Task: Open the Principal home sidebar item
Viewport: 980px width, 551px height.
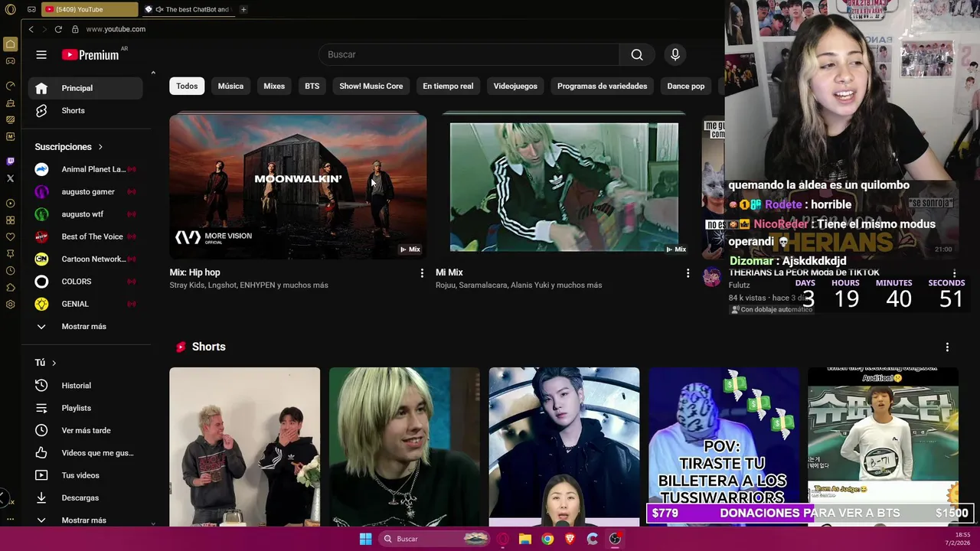Action: [x=86, y=88]
